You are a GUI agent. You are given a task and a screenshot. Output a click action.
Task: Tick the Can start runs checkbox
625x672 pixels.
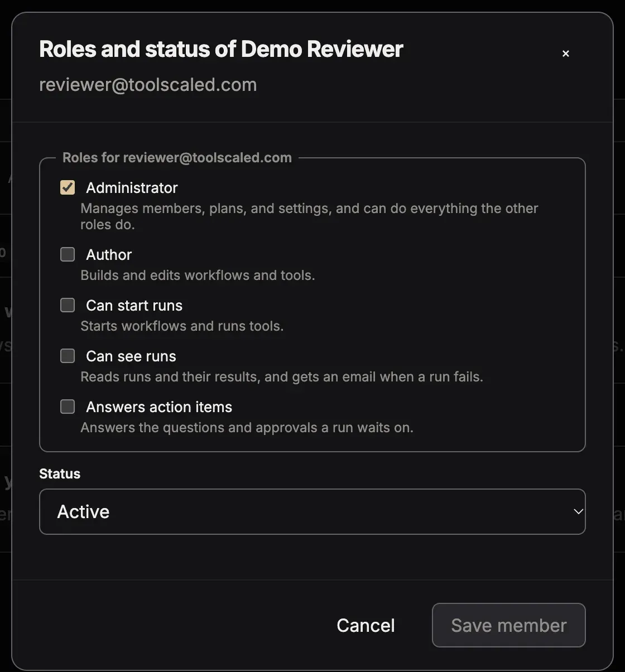click(x=68, y=305)
